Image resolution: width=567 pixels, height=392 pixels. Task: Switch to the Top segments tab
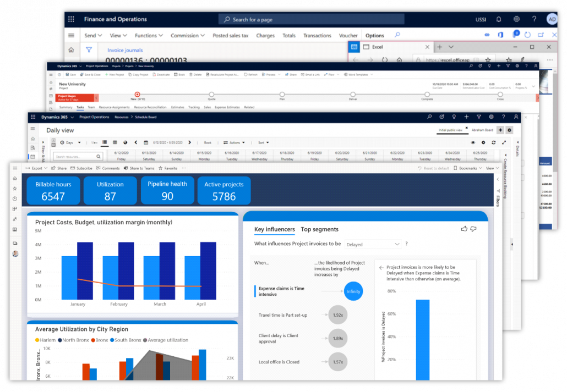coord(320,230)
